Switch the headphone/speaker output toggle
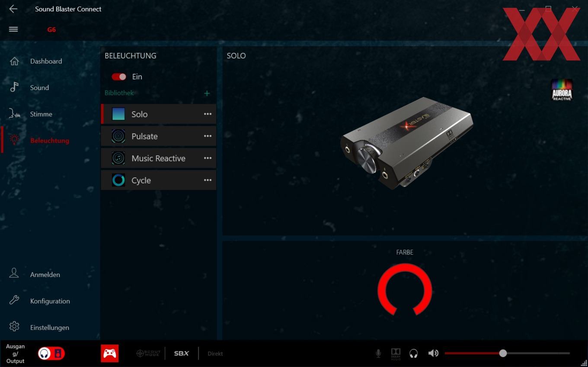 pos(51,354)
